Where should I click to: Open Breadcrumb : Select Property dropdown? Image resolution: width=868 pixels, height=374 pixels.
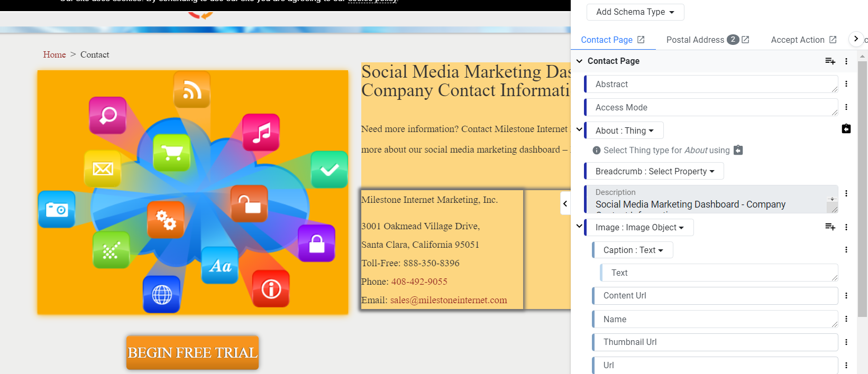pos(655,171)
